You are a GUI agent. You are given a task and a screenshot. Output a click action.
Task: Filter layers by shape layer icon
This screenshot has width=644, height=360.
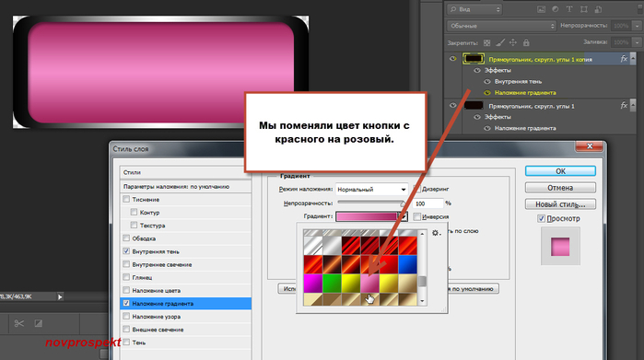tap(583, 9)
